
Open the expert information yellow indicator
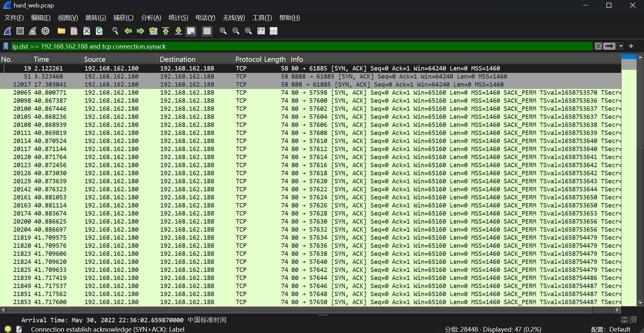[x=8, y=329]
